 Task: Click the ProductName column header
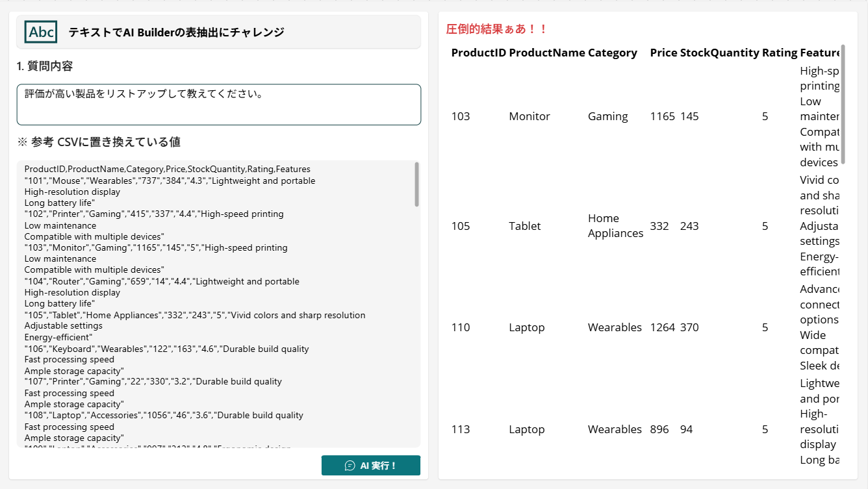click(547, 53)
